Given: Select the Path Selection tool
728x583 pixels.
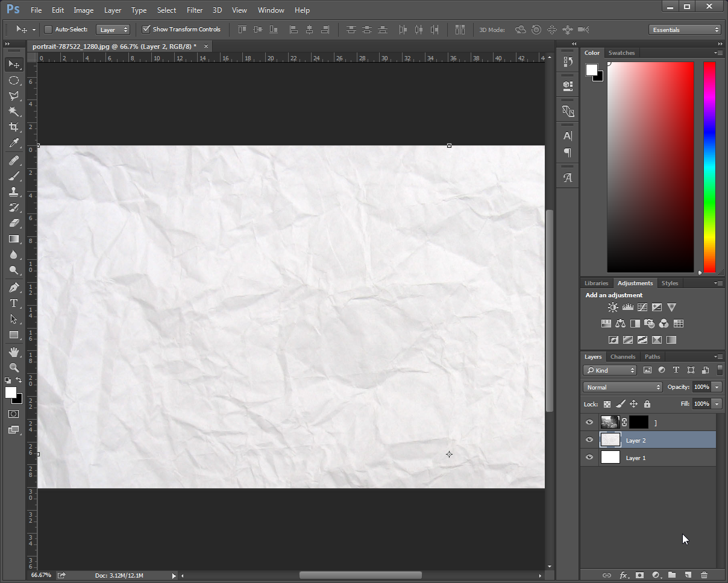Looking at the screenshot, I should coord(14,319).
